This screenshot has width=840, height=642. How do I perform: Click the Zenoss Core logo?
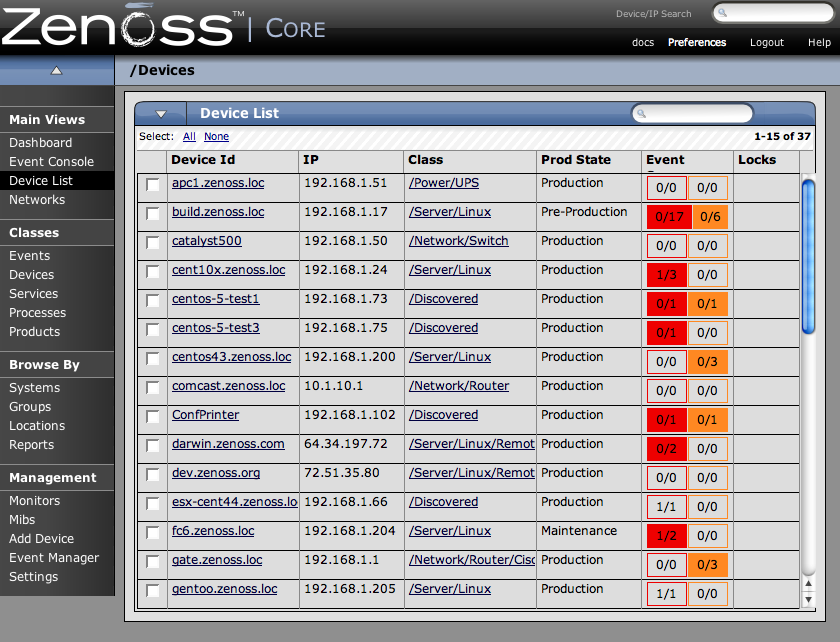click(163, 25)
